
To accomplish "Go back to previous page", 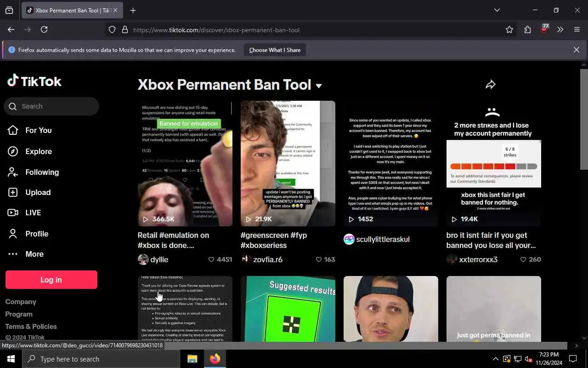I will pos(11,29).
